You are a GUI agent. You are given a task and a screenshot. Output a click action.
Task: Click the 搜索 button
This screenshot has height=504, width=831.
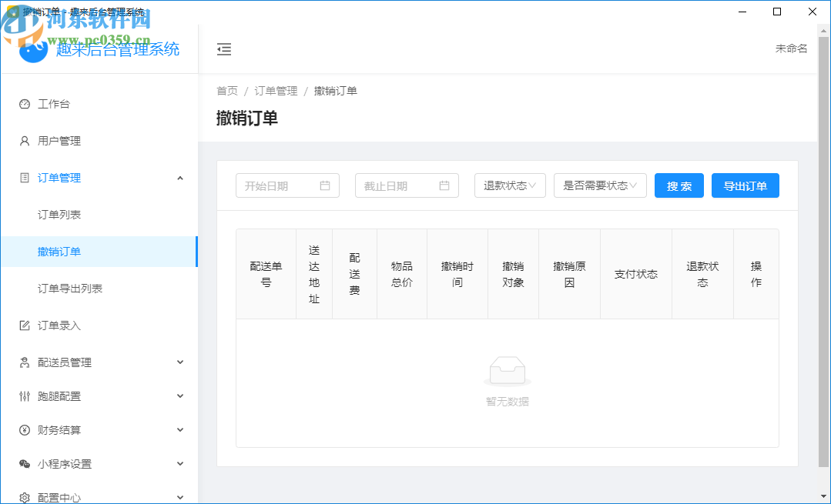679,185
